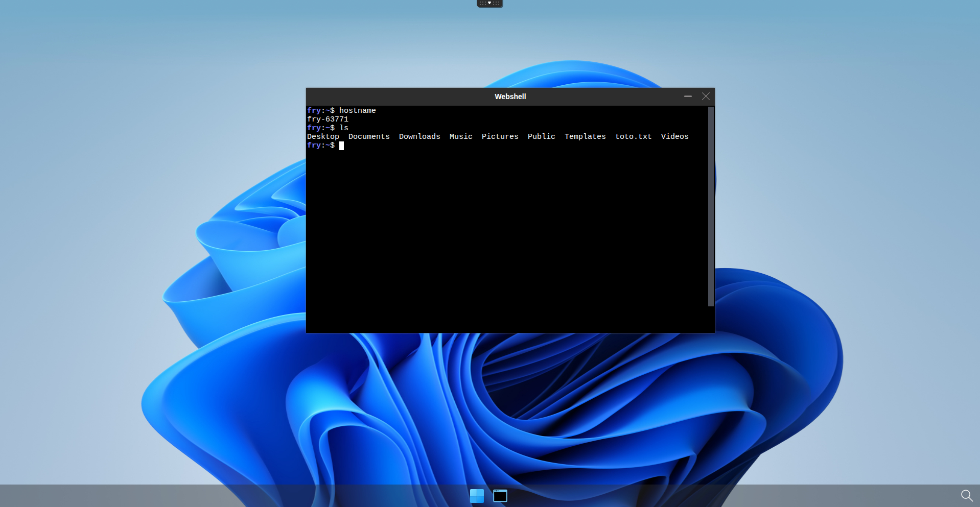Viewport: 980px width, 507px height.
Task: Click the Webshell terminal scrollbar
Action: coord(711,206)
